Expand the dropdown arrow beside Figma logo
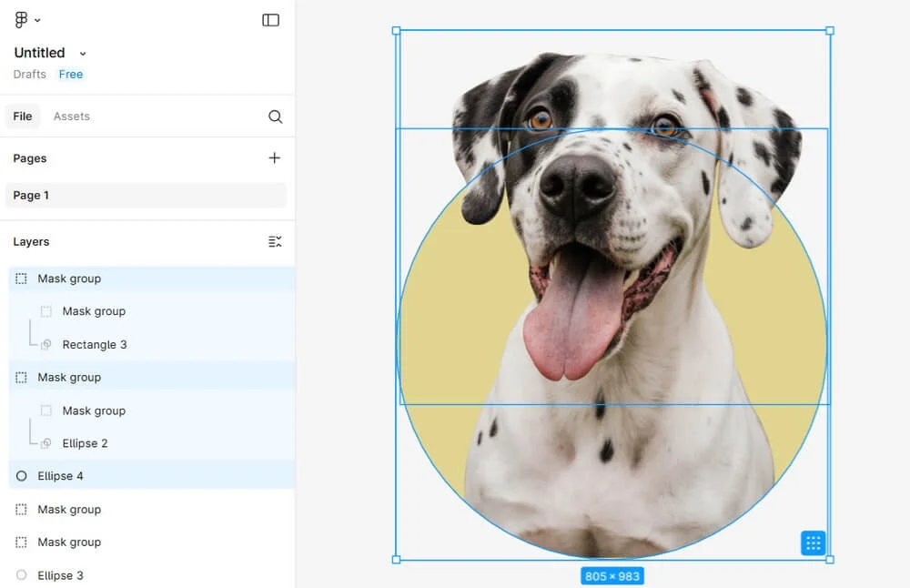The height and width of the screenshot is (588, 910). pos(37,20)
